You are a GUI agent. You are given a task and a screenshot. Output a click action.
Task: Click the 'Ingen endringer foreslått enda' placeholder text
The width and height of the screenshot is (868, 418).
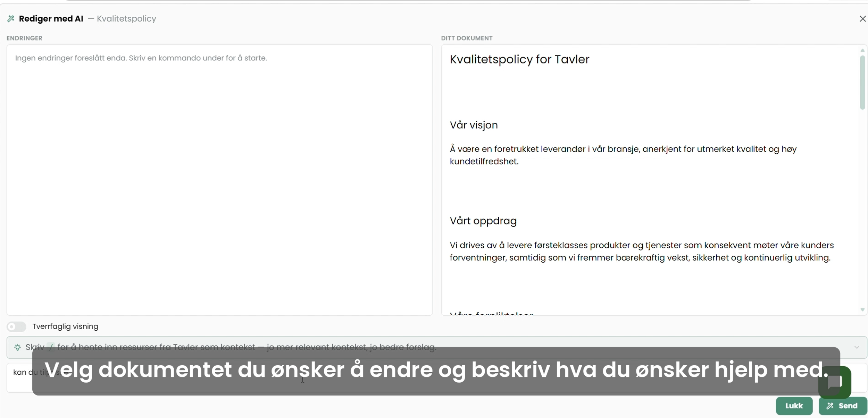[141, 58]
